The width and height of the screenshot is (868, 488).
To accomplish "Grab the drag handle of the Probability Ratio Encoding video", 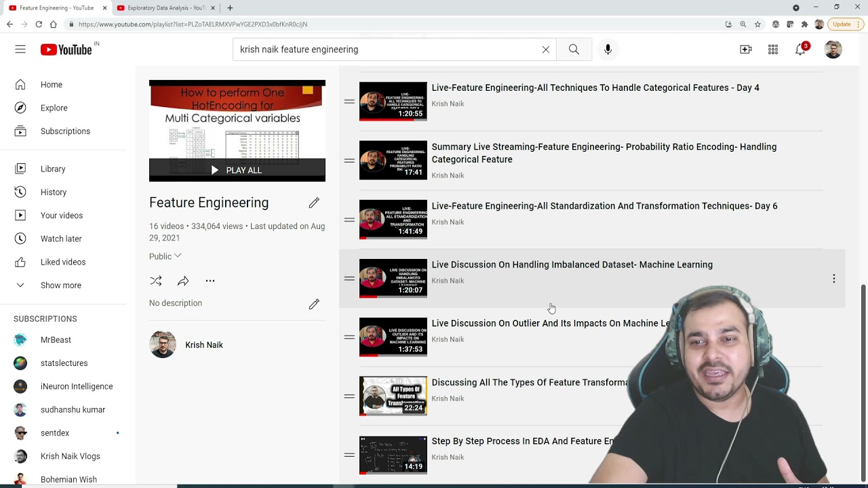I will [x=349, y=161].
